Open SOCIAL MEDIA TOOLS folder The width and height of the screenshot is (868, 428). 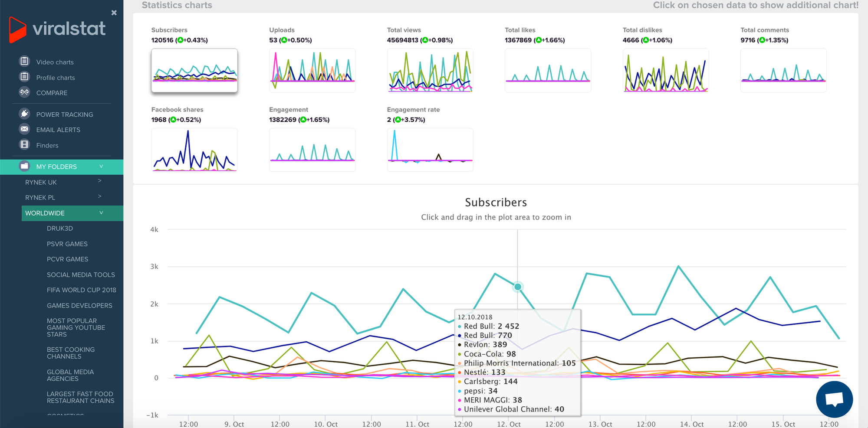point(81,274)
